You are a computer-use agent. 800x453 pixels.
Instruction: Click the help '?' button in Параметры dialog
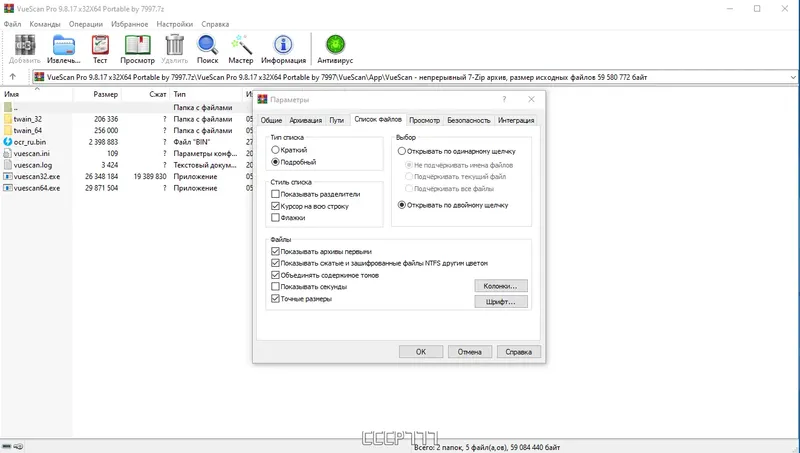coord(504,99)
